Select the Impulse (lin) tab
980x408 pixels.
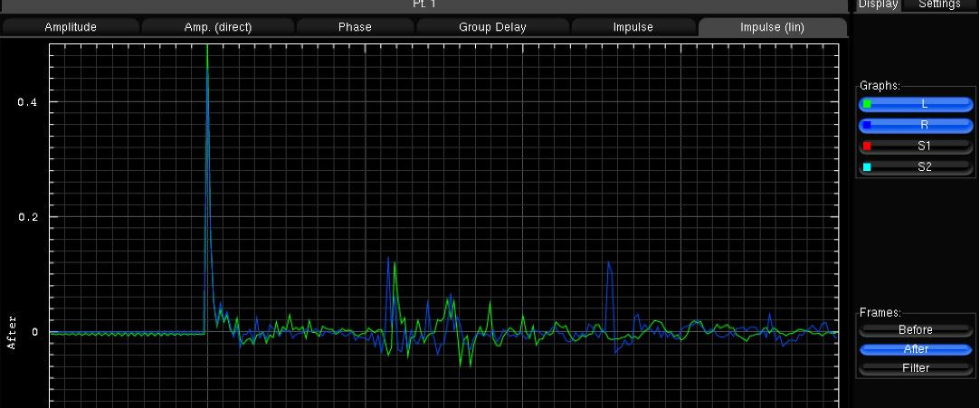pos(772,27)
